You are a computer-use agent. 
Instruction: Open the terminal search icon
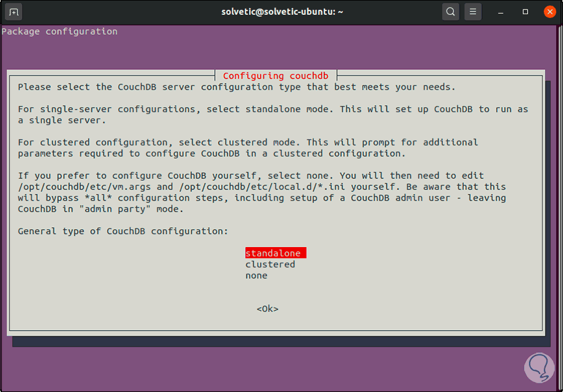pyautogui.click(x=451, y=12)
